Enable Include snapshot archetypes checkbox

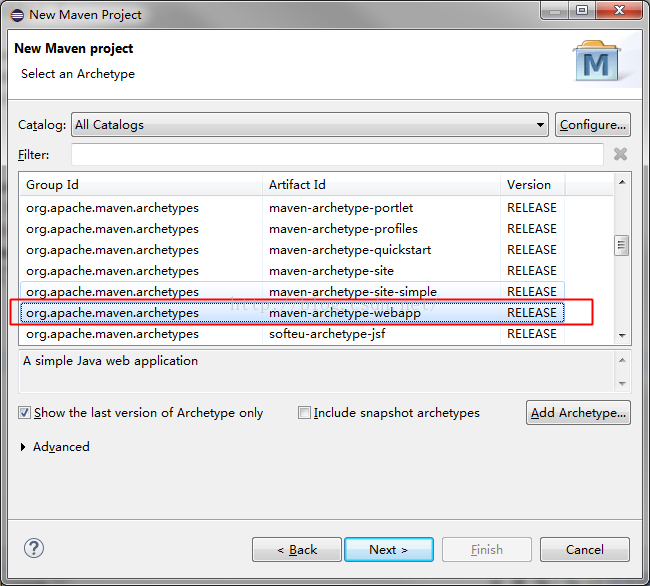304,413
